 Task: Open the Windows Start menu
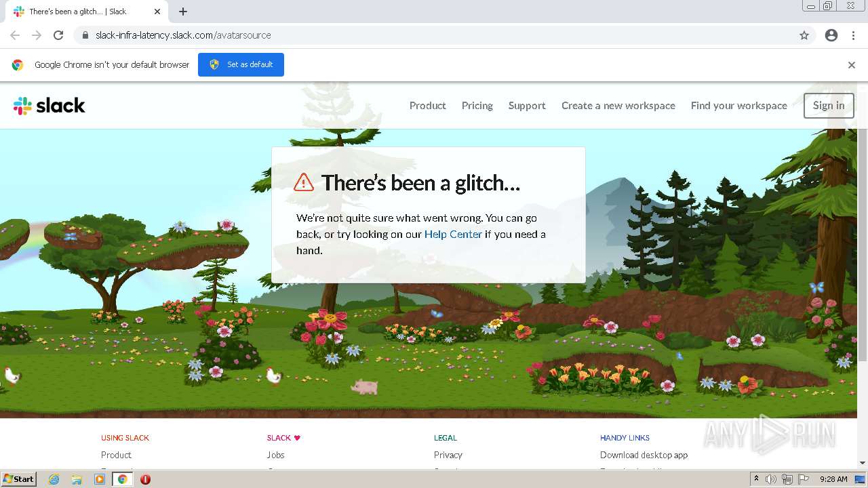pos(18,479)
